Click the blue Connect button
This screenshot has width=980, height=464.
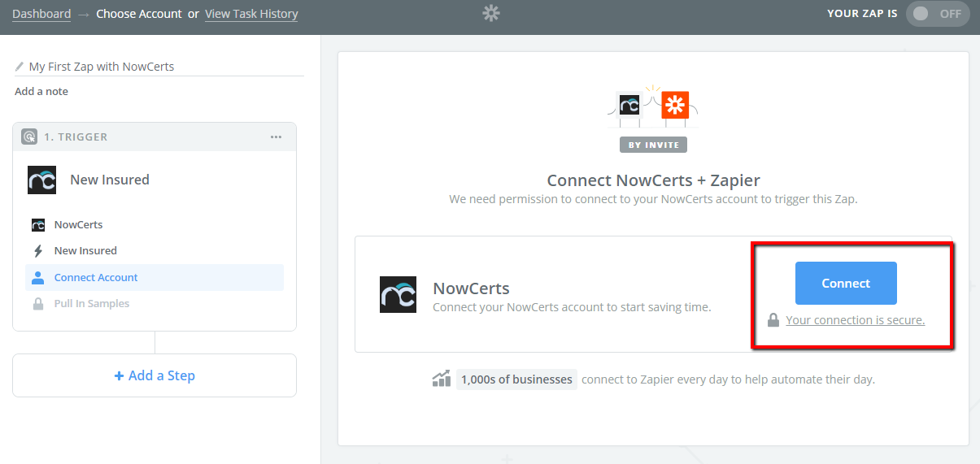point(846,283)
